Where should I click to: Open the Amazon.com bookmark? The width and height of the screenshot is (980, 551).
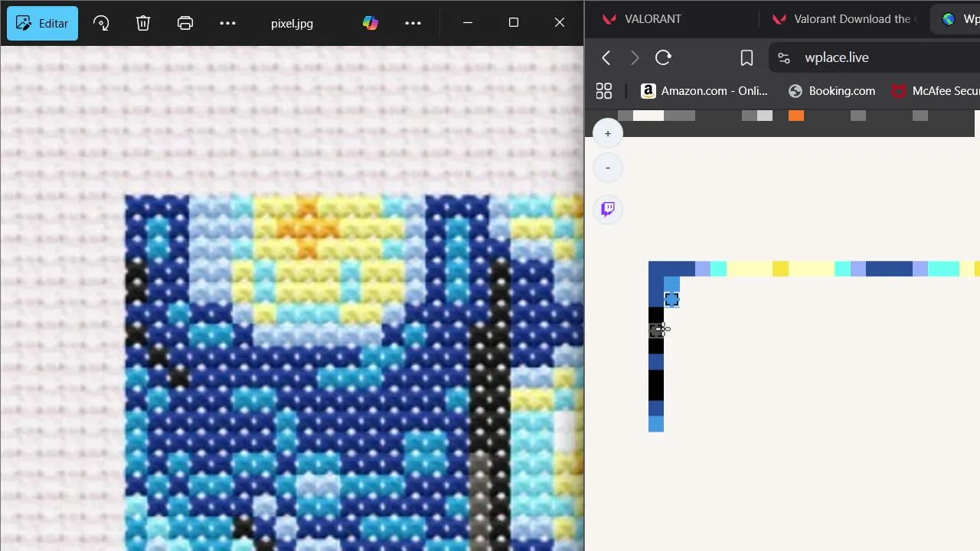tap(704, 91)
